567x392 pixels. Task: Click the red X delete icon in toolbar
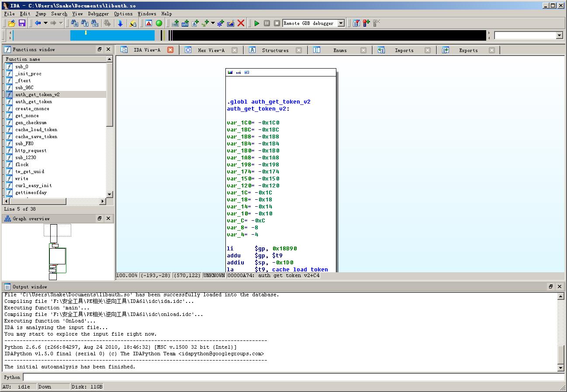coord(241,23)
